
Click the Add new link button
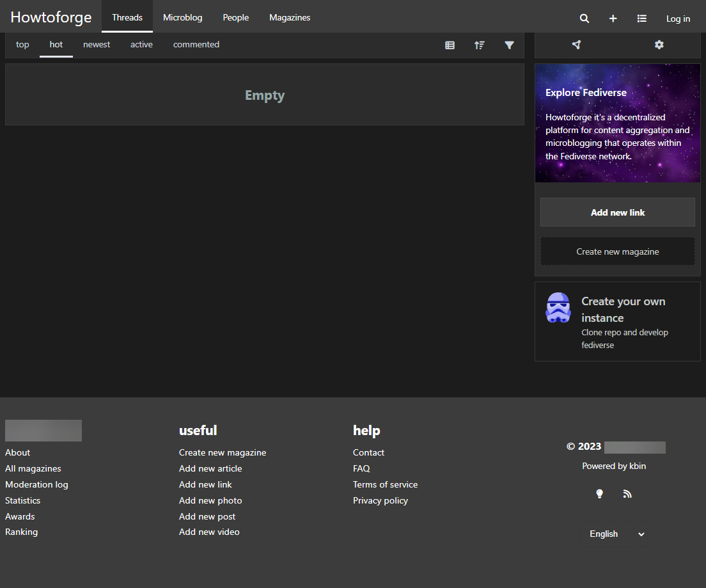[617, 212]
